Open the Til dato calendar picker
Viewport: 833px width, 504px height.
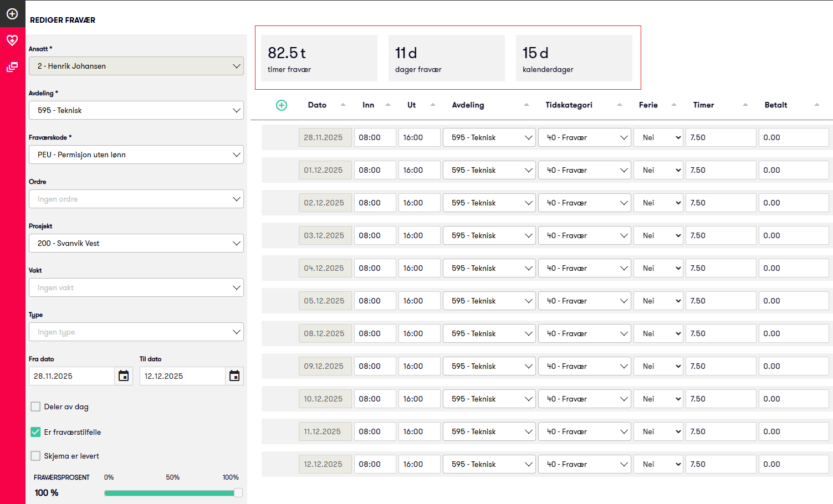click(x=234, y=376)
